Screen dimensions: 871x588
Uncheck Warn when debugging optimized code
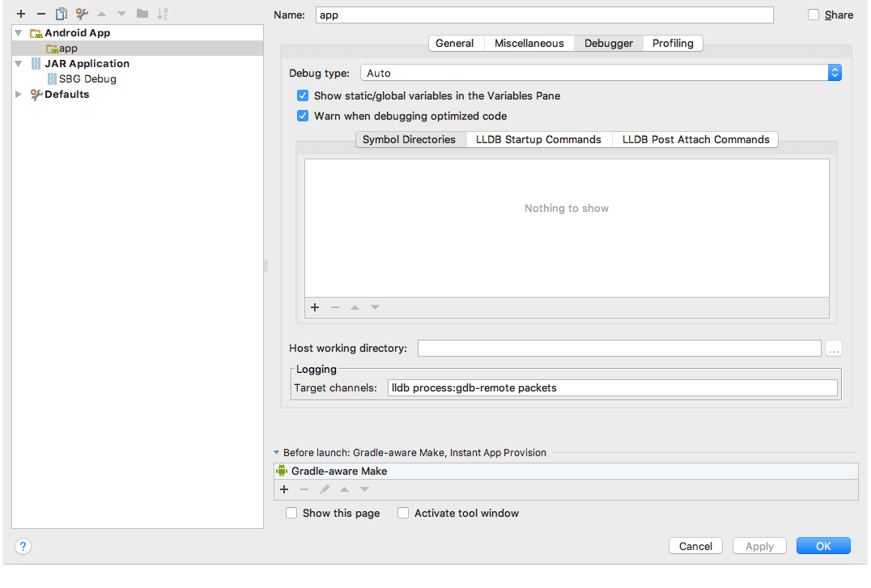[303, 116]
